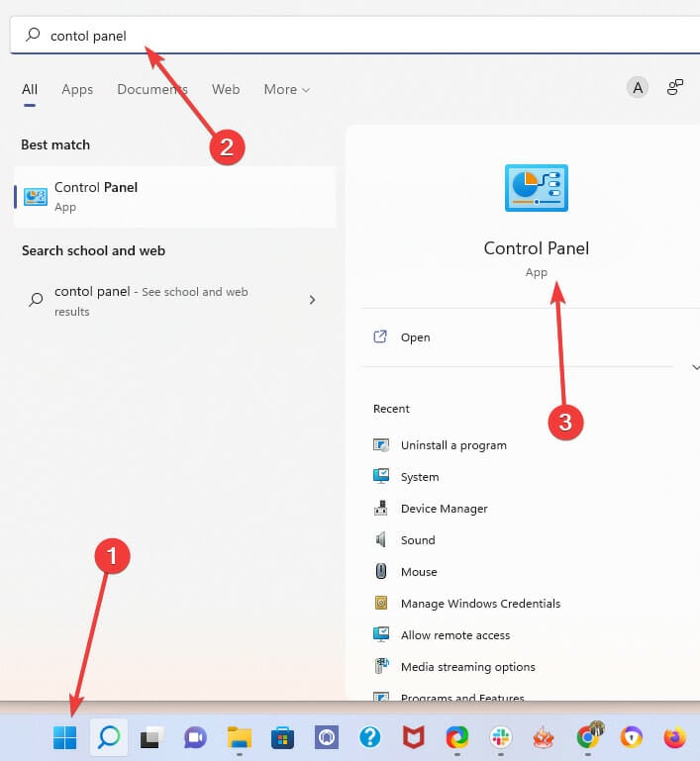The height and width of the screenshot is (761, 700).
Task: Launch McAfee from the taskbar
Action: [x=414, y=737]
